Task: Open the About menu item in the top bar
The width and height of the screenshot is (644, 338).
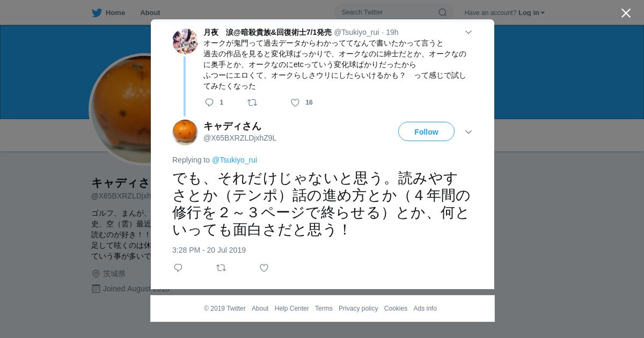Action: point(150,13)
